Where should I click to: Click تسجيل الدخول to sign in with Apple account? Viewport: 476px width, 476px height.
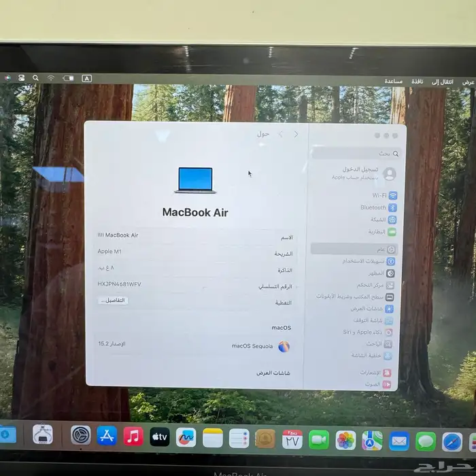point(360,169)
